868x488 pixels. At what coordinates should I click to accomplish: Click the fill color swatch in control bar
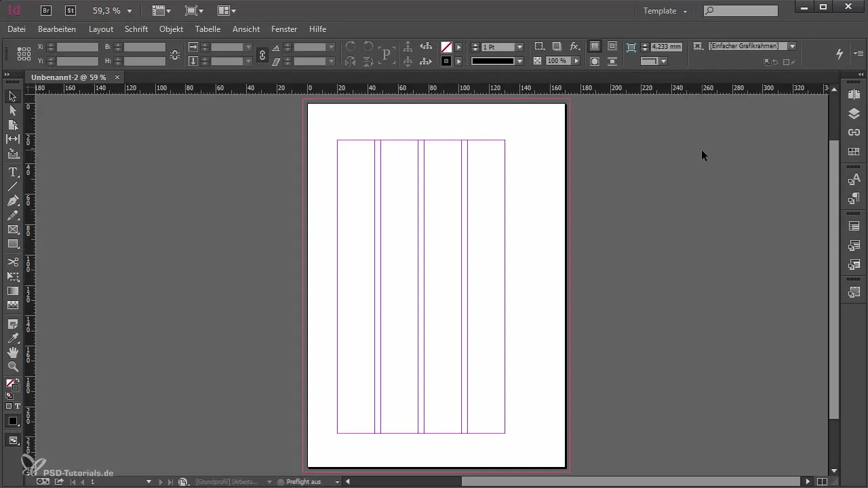click(x=446, y=47)
